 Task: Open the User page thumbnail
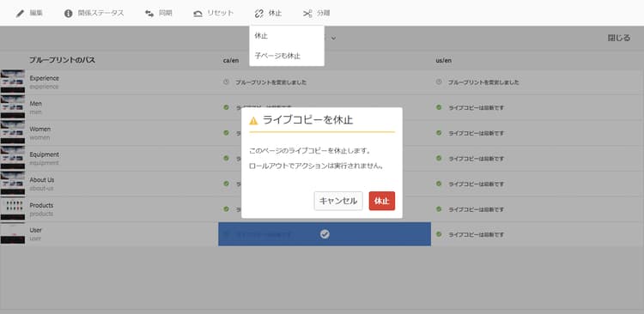pyautogui.click(x=13, y=234)
